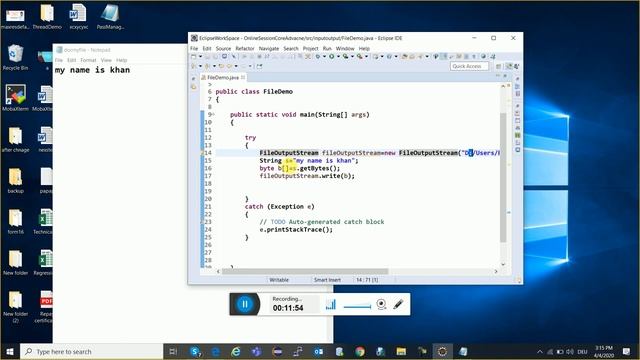Click the 14:71 cursor position status
Viewport: 640px width, 360px height.
point(367,280)
